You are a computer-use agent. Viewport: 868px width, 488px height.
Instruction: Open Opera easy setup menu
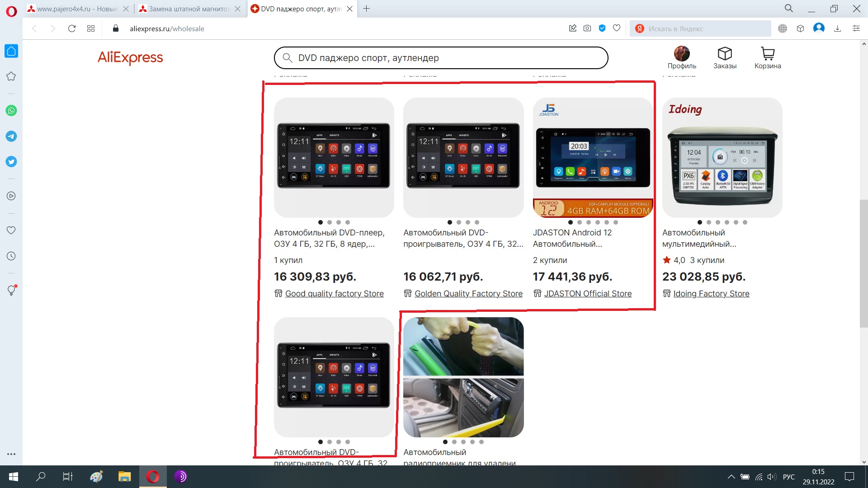856,28
